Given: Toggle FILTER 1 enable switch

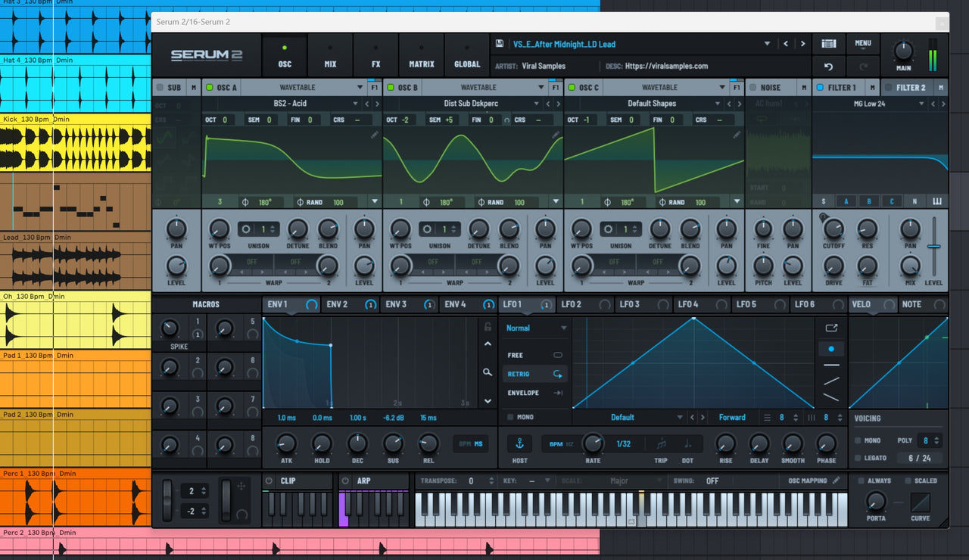Looking at the screenshot, I should click(x=820, y=88).
